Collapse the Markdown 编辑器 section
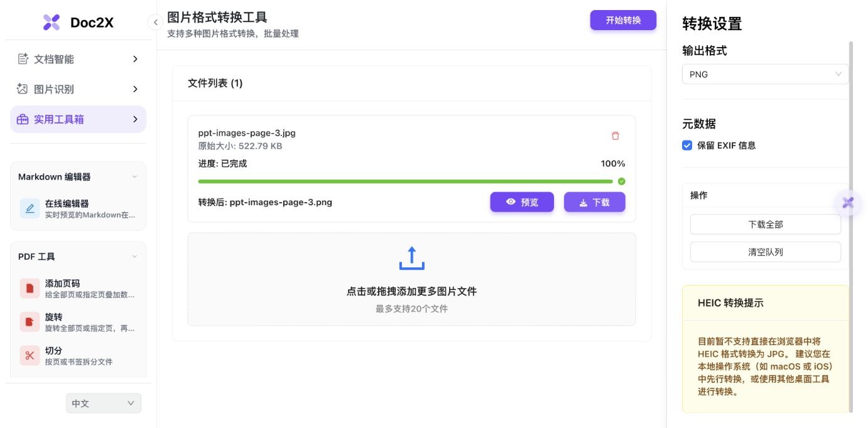Image resolution: width=868 pixels, height=428 pixels. tap(134, 177)
